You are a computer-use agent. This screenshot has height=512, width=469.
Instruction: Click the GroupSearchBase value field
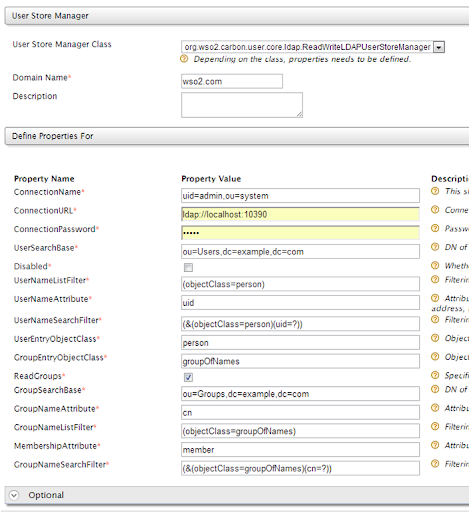pos(300,394)
